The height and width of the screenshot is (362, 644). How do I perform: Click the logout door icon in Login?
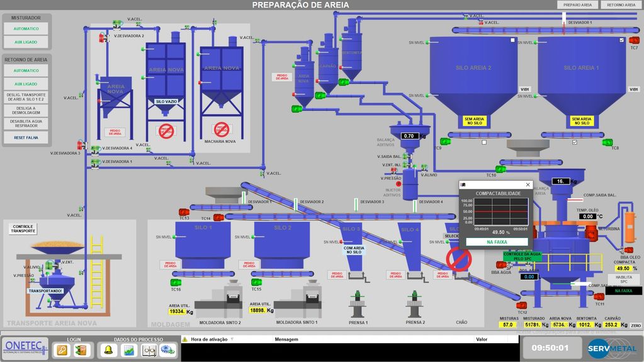pyautogui.click(x=81, y=350)
